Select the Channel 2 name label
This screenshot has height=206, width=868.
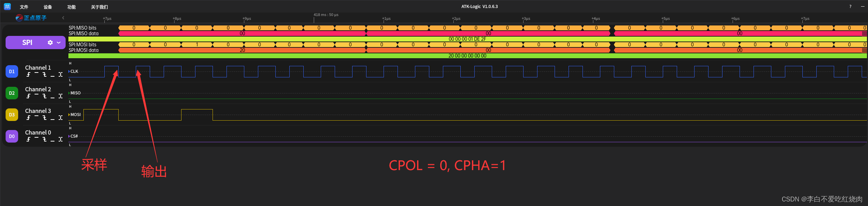(x=38, y=89)
